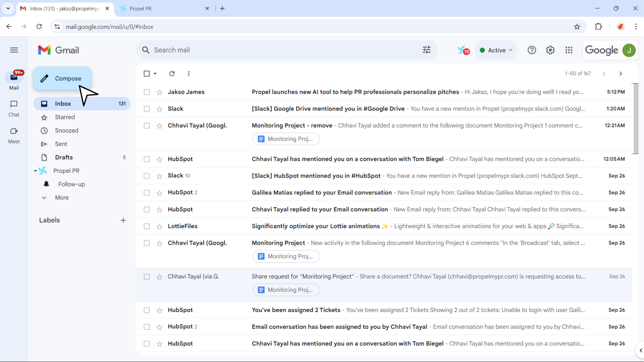The image size is (644, 362).
Task: Star the LottieFiles email
Action: (x=159, y=226)
